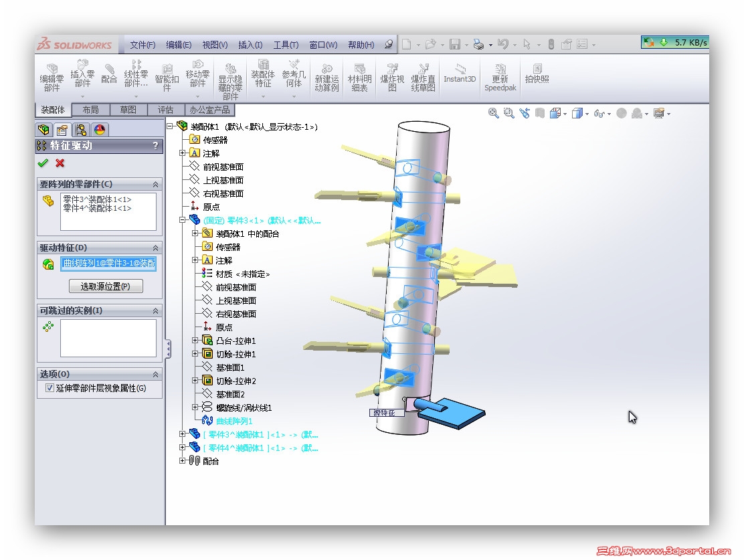Open the 文件(F) menu

pos(143,45)
